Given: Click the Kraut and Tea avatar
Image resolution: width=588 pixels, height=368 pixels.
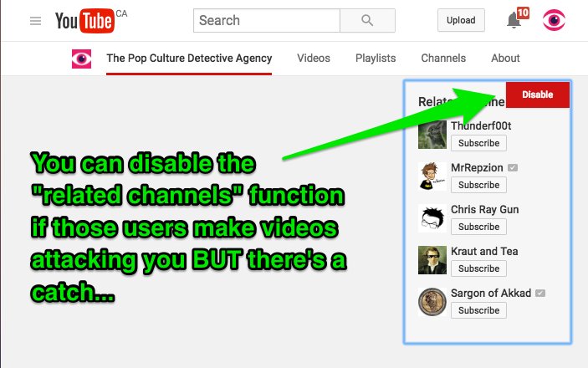Looking at the screenshot, I should pyautogui.click(x=432, y=260).
